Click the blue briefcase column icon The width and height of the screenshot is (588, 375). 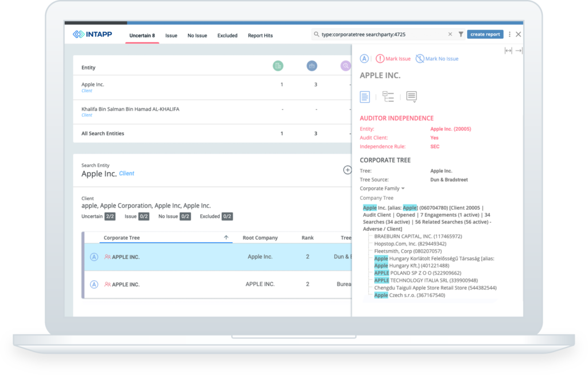(312, 66)
